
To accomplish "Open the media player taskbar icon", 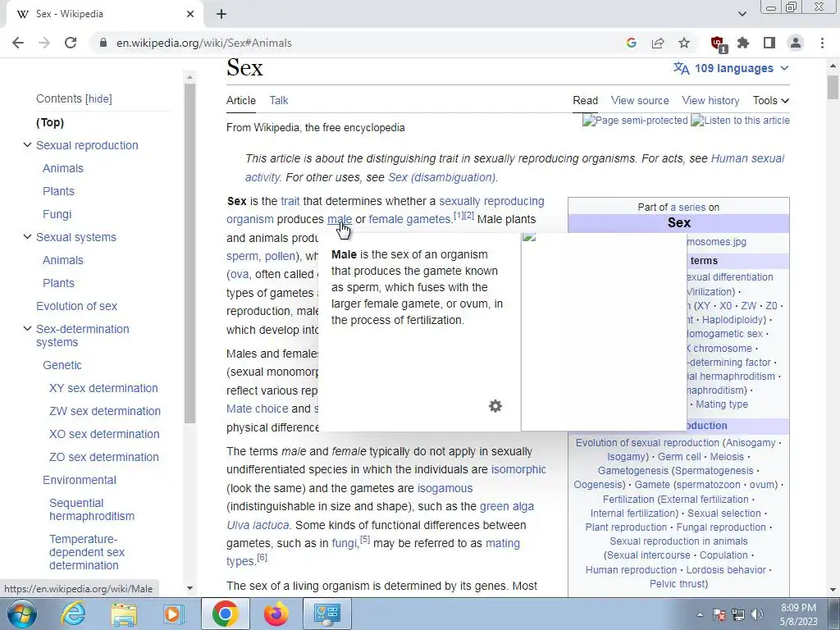I will 174,614.
